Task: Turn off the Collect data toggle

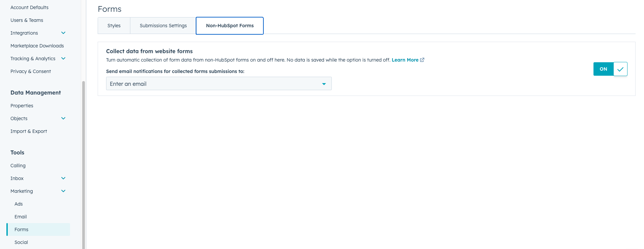Action: pos(603,69)
